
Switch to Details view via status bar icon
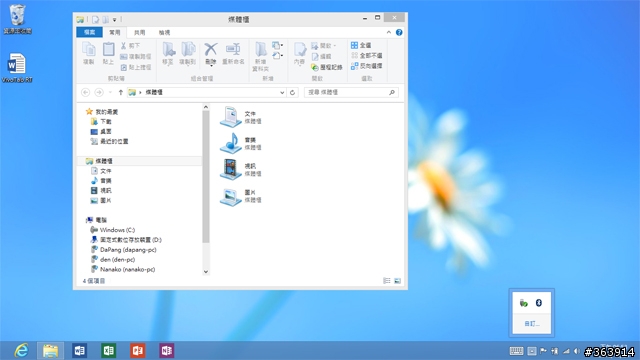387,281
